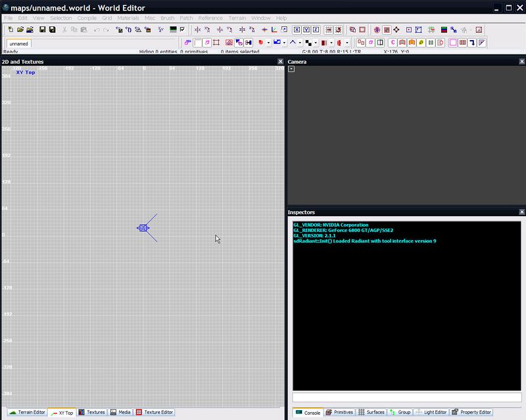Open the Brush menu
The image size is (526, 420).
[x=166, y=18]
